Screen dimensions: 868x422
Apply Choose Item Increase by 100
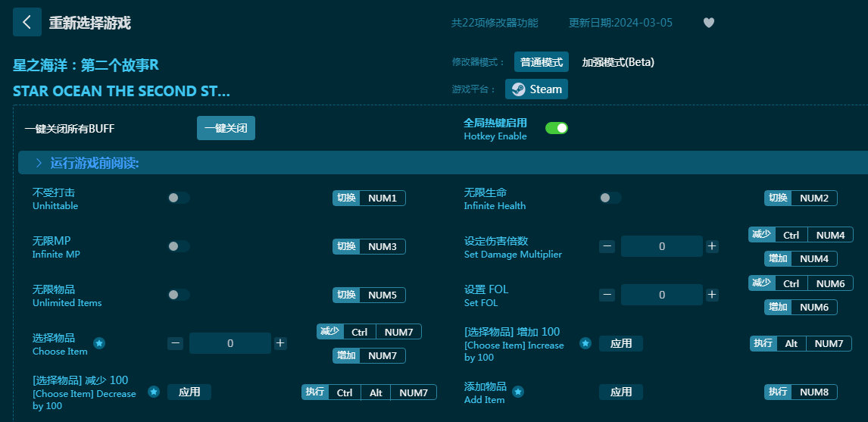pyautogui.click(x=621, y=343)
